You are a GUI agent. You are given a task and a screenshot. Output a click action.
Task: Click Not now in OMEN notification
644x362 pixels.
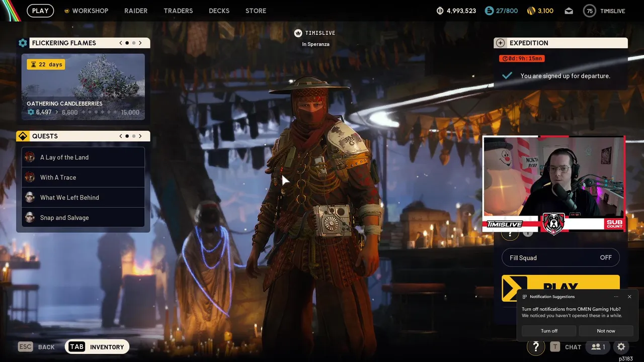click(x=606, y=331)
